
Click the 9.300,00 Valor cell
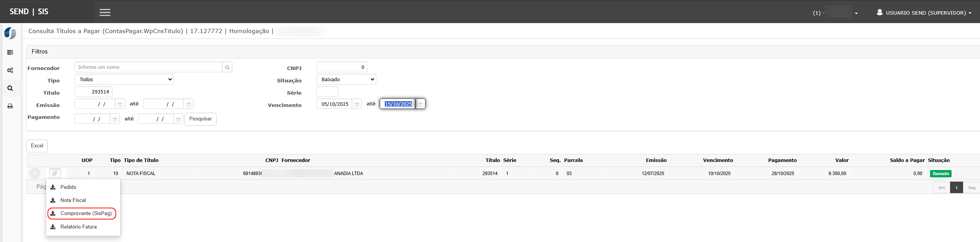[837, 174]
